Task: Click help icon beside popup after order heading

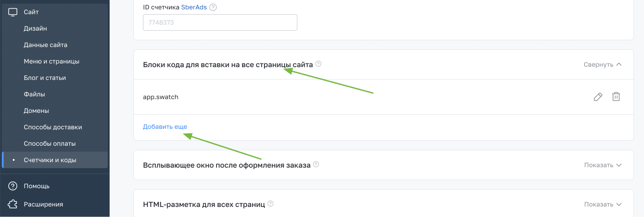Action: click(x=316, y=164)
